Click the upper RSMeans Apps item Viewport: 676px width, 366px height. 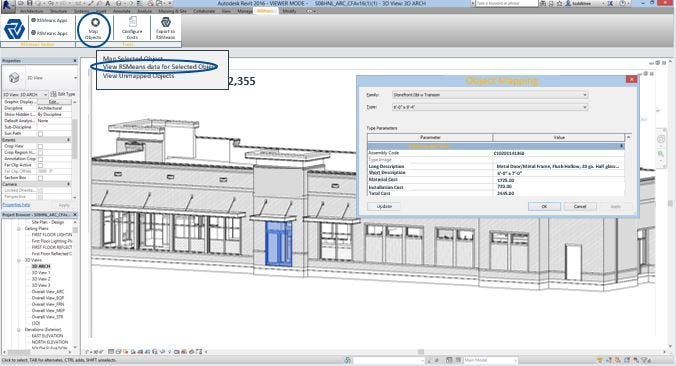pos(49,20)
